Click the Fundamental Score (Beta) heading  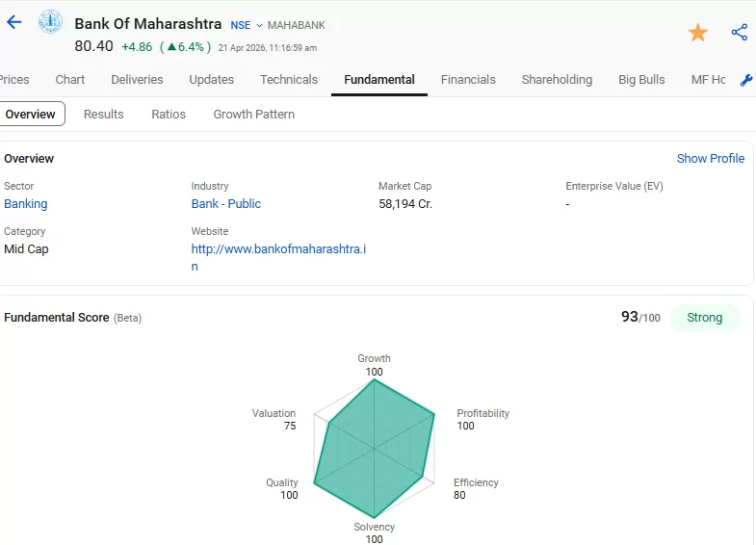click(72, 318)
